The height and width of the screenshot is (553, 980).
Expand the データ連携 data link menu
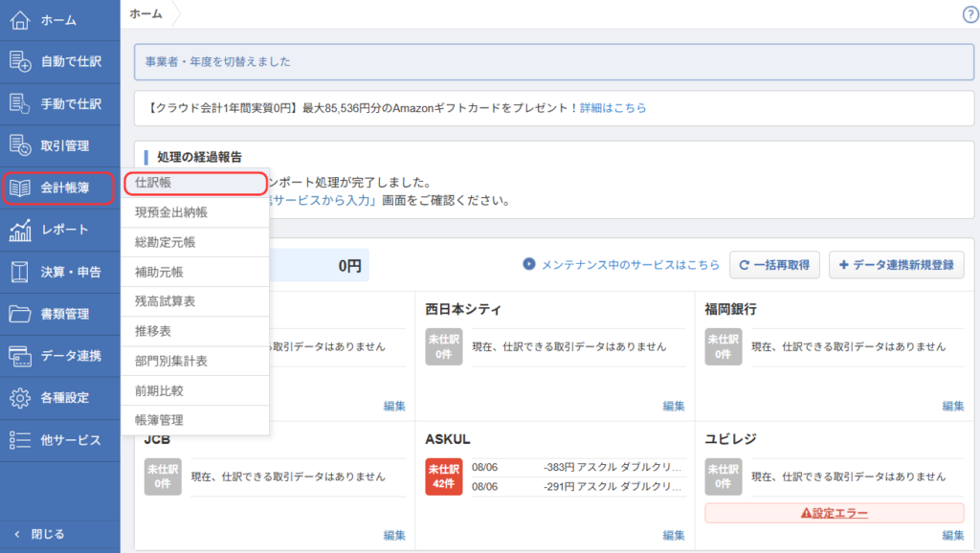click(x=59, y=356)
